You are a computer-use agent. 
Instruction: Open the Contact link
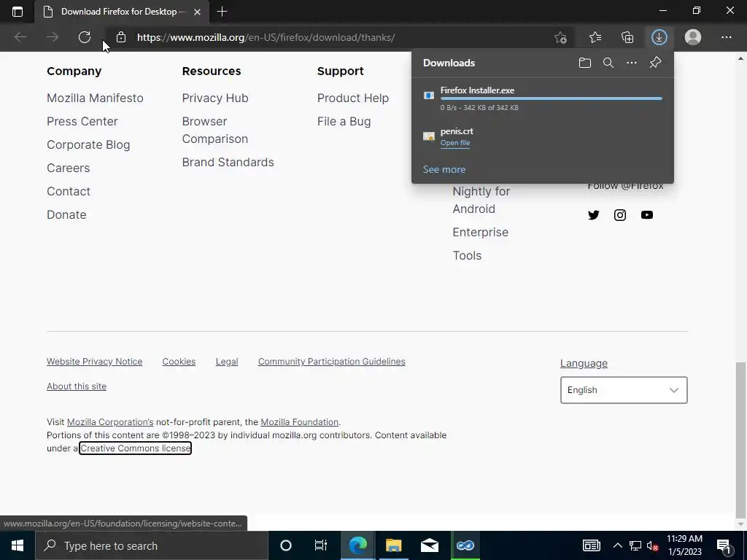pyautogui.click(x=68, y=192)
